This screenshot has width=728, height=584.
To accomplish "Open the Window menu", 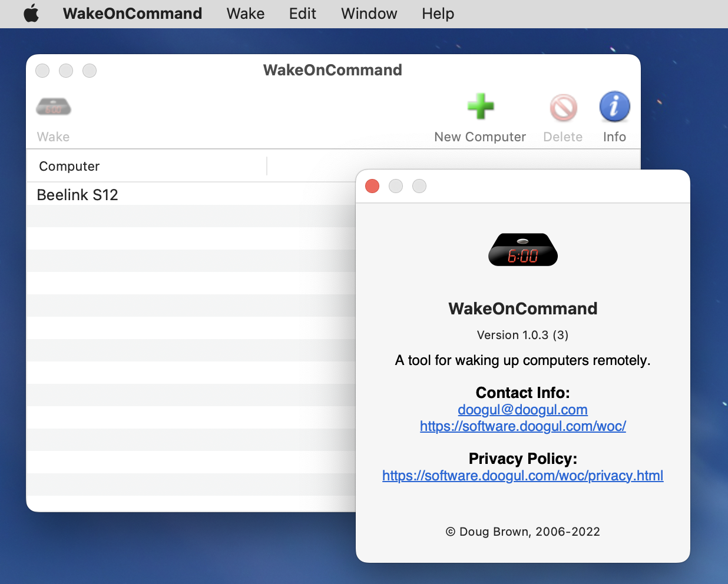I will pyautogui.click(x=369, y=14).
